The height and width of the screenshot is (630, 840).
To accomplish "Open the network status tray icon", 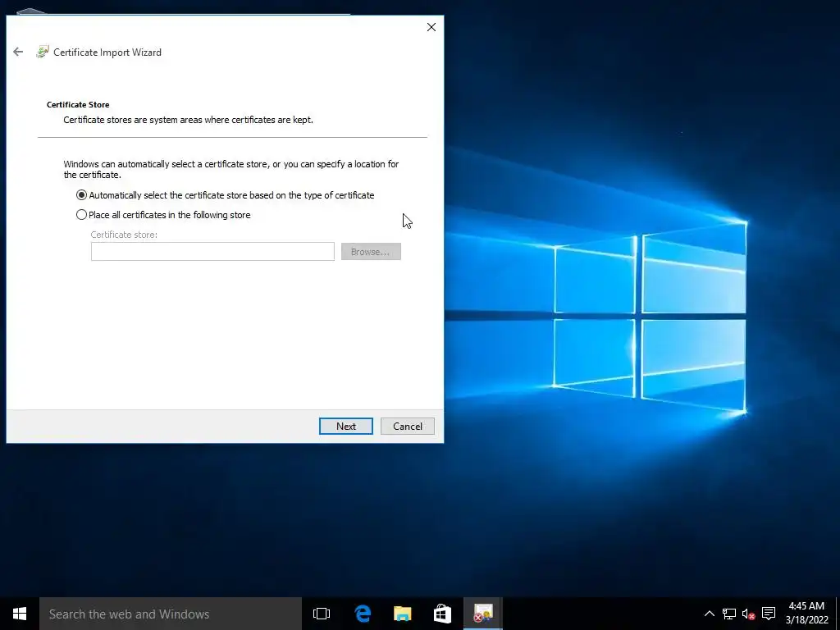I will (729, 614).
